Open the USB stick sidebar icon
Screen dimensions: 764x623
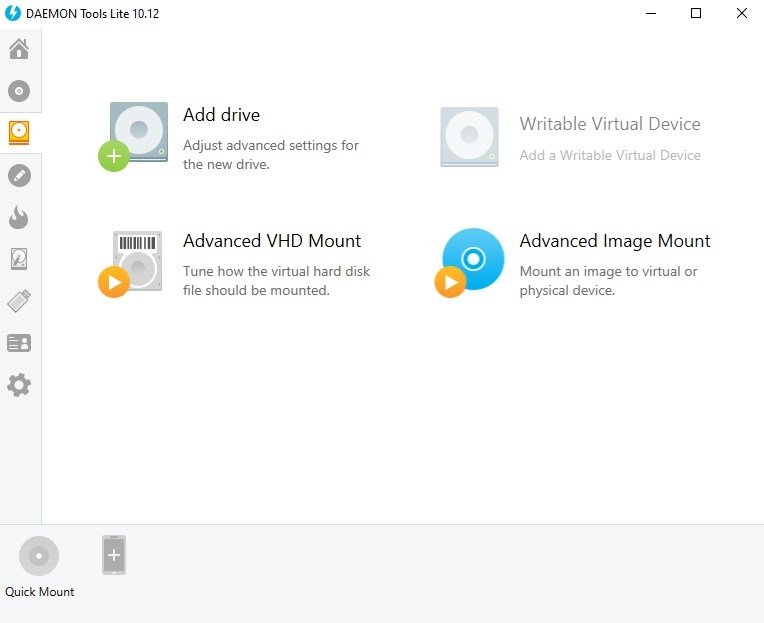(x=19, y=301)
